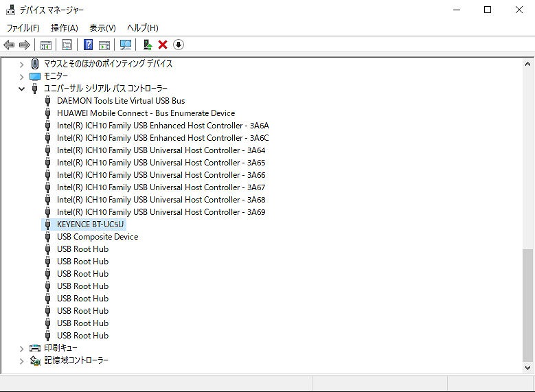Image resolution: width=535 pixels, height=392 pixels.
Task: Expand the モニター tree node
Action: point(21,76)
